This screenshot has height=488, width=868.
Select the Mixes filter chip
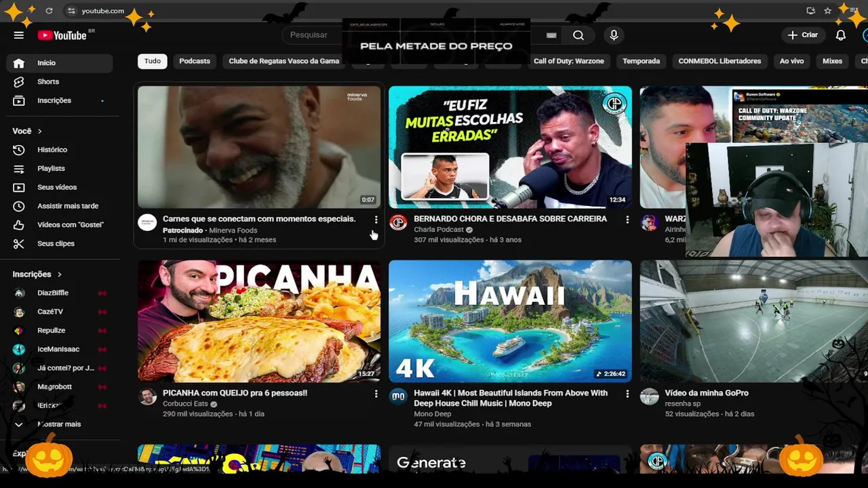pos(832,61)
